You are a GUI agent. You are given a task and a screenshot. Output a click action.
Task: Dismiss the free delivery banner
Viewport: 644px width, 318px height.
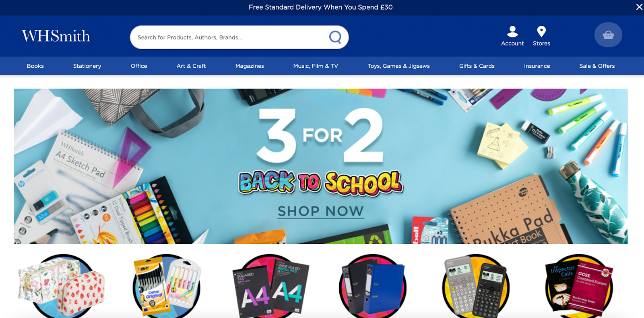tap(639, 7)
